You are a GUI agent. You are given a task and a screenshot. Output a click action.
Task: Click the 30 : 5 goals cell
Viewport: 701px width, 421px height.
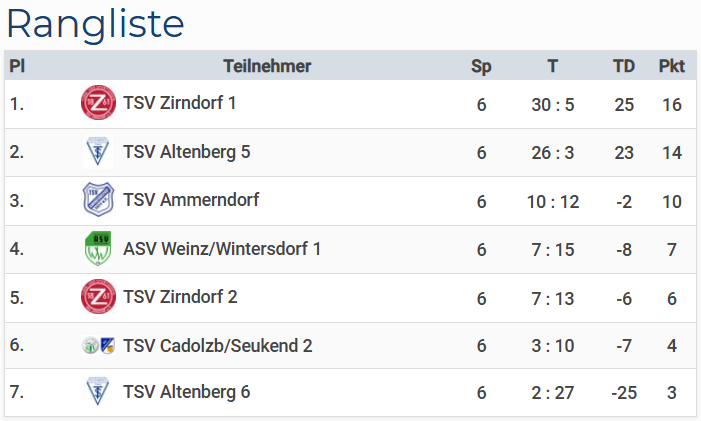[x=552, y=104]
